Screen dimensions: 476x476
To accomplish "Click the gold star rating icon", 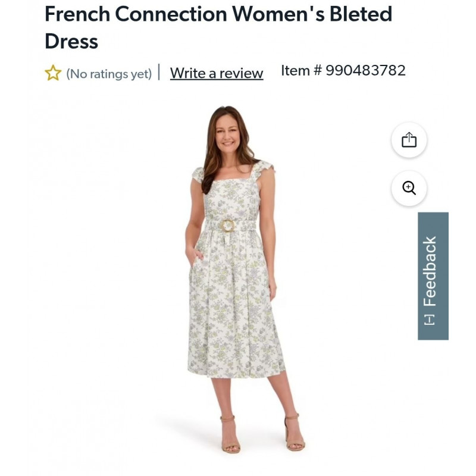I will pyautogui.click(x=53, y=73).
